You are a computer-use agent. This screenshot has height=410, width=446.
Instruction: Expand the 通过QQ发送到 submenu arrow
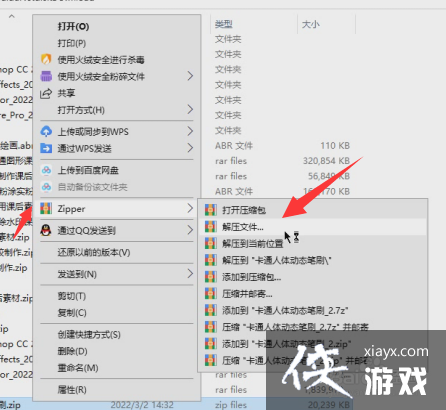(x=190, y=230)
